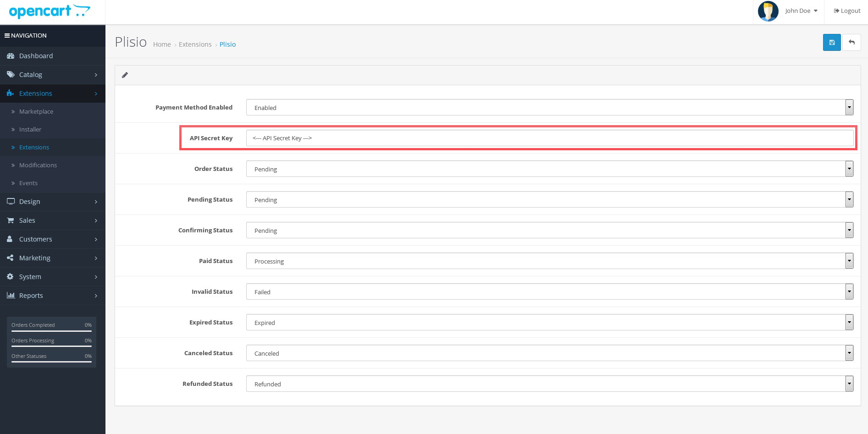Click the Orders Completed progress bar

pos(51,331)
